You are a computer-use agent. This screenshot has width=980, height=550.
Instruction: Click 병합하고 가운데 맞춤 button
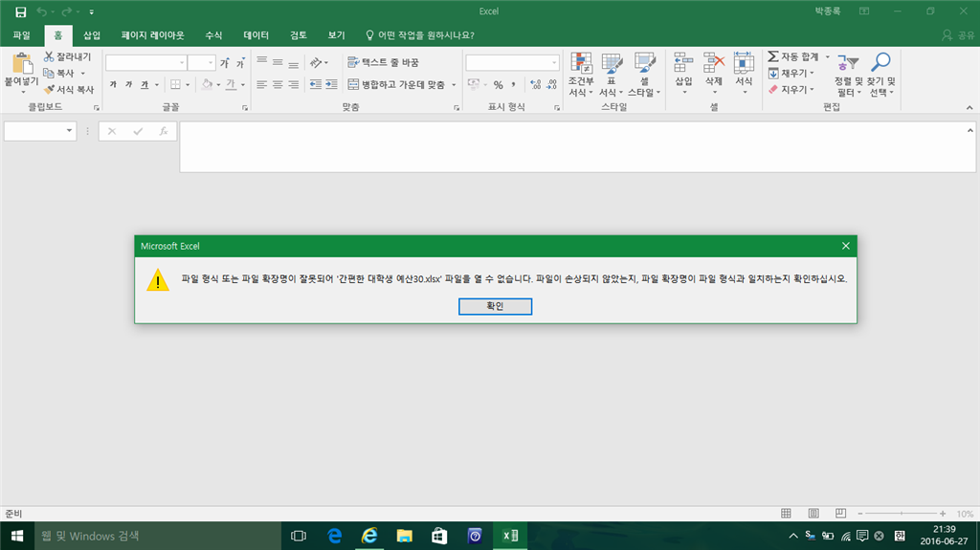click(x=396, y=84)
